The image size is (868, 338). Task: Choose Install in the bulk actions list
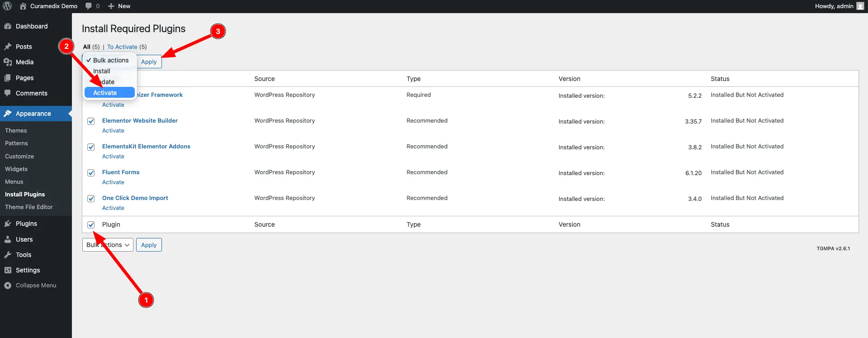110,71
